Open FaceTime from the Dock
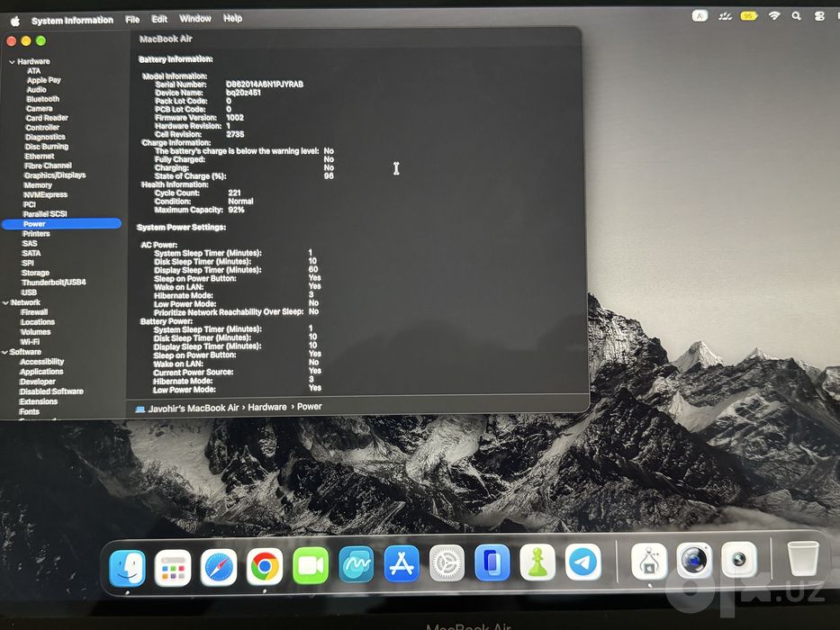 pyautogui.click(x=311, y=565)
